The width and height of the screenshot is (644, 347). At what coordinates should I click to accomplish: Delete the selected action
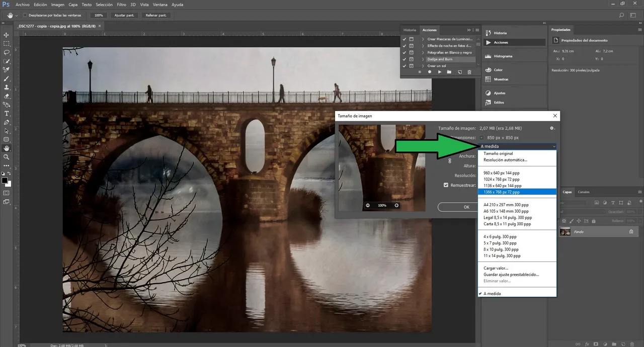pyautogui.click(x=469, y=72)
